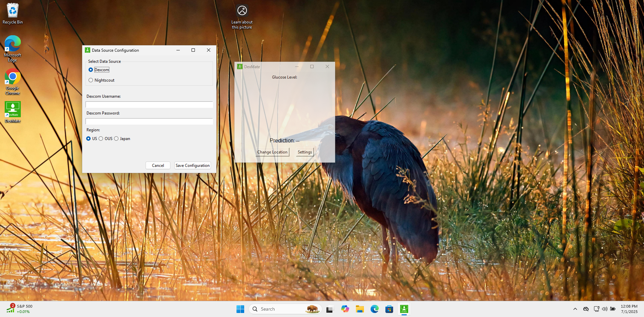The image size is (644, 317).
Task: Maximize the Data Source Configuration window
Action: 193,50
